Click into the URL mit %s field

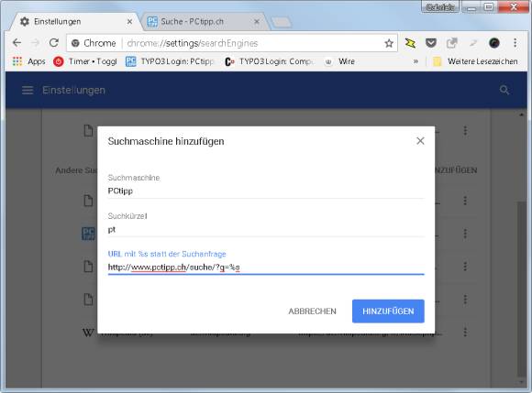[266, 267]
